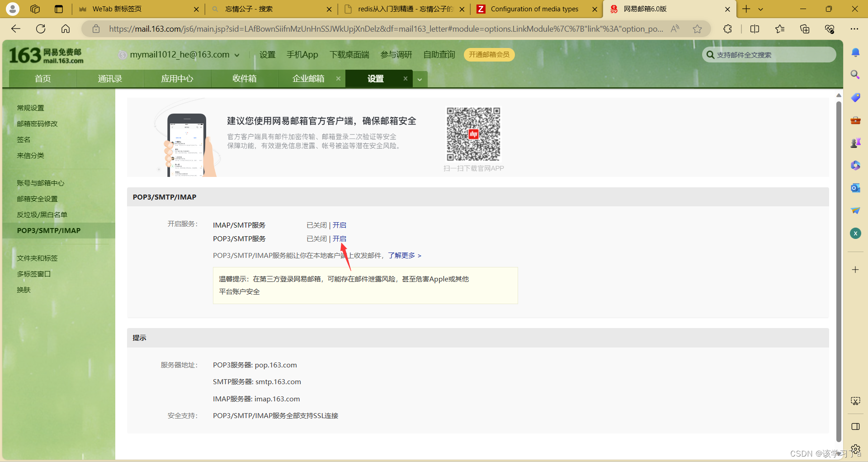The image size is (868, 462).
Task: Close the 企业邮箱 tab
Action: tap(338, 78)
